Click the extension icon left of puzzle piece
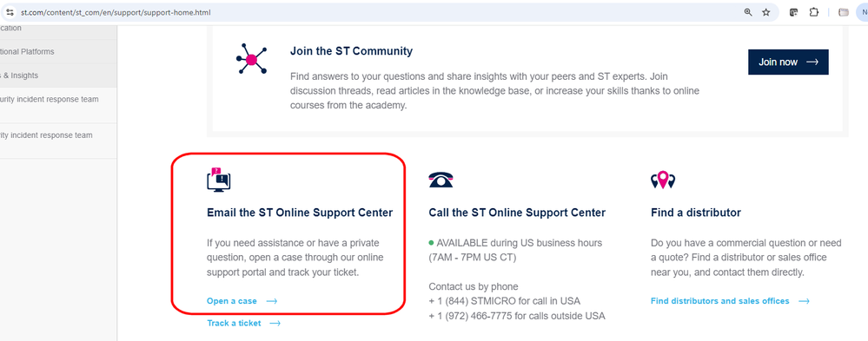 (793, 12)
